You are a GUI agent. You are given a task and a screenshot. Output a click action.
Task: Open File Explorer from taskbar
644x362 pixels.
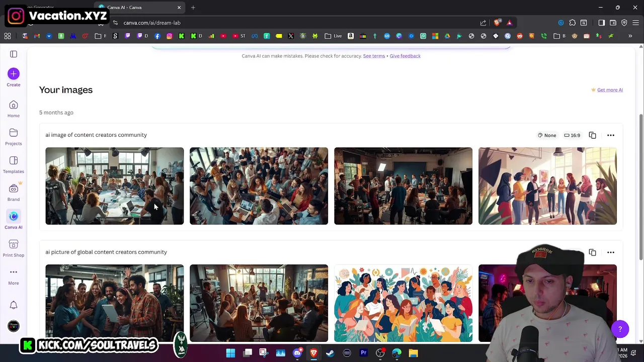pyautogui.click(x=413, y=353)
